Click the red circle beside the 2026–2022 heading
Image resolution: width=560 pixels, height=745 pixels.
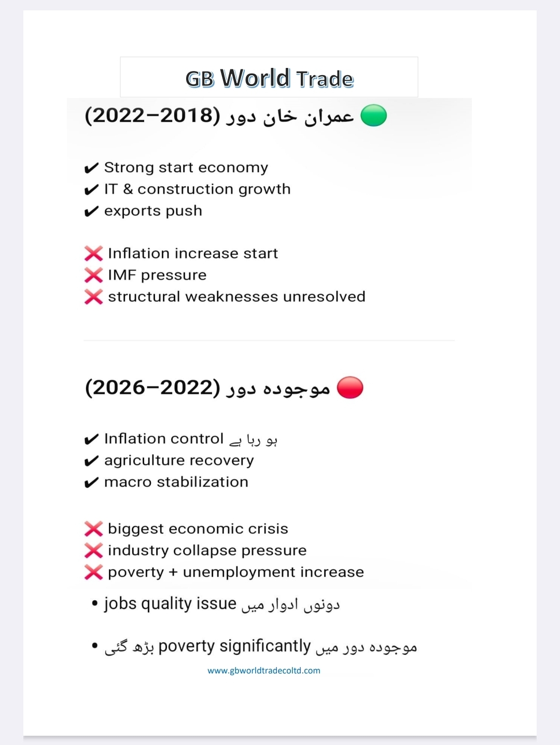click(350, 388)
